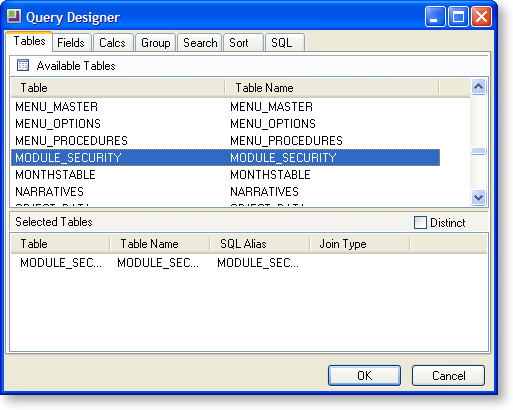
Task: Confirm with the OK button
Action: [364, 376]
